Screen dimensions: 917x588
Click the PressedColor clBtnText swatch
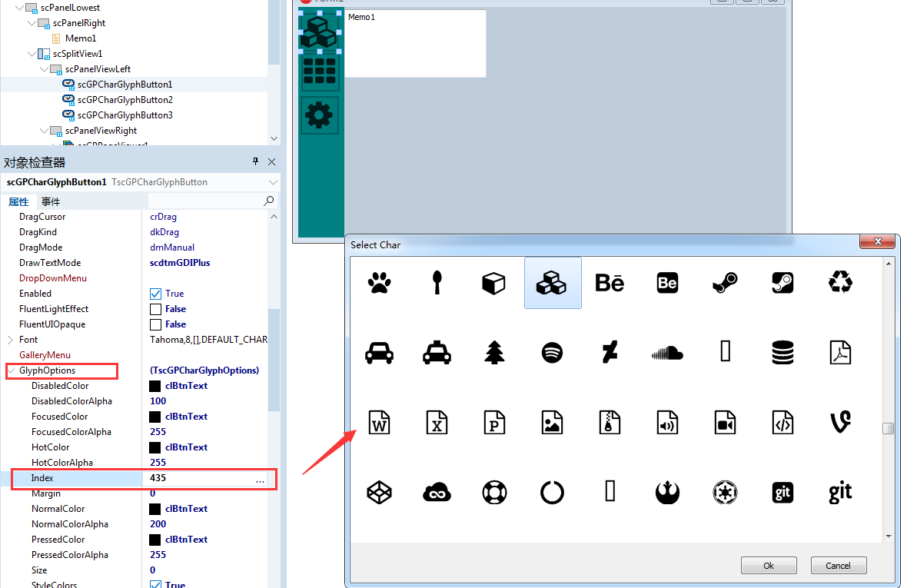click(155, 540)
